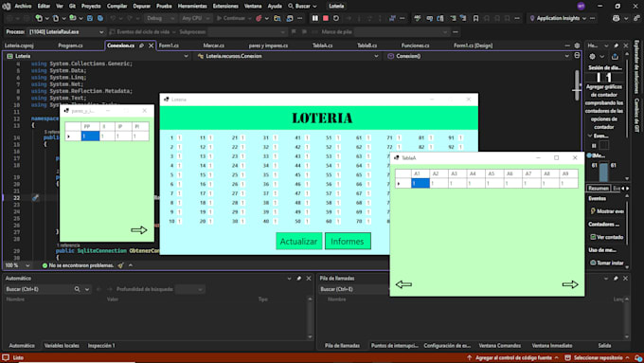Close the Conexion.cs tab
Viewport: 644px width, 363px height.
(x=151, y=45)
